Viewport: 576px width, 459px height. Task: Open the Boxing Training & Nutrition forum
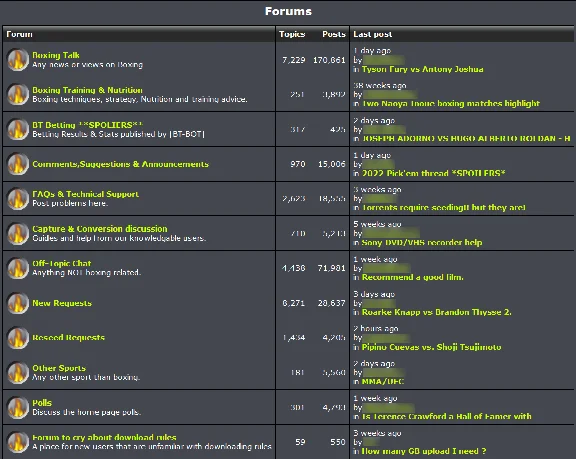point(87,90)
